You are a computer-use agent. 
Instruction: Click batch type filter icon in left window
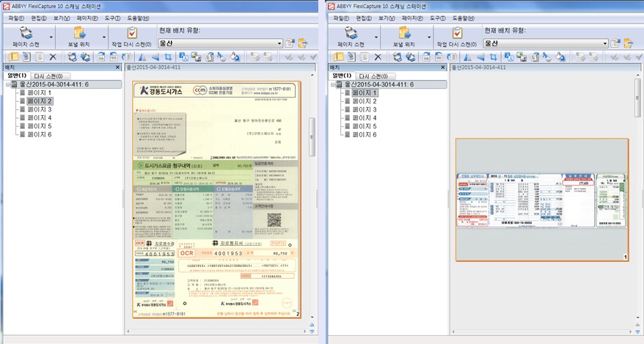(303, 43)
